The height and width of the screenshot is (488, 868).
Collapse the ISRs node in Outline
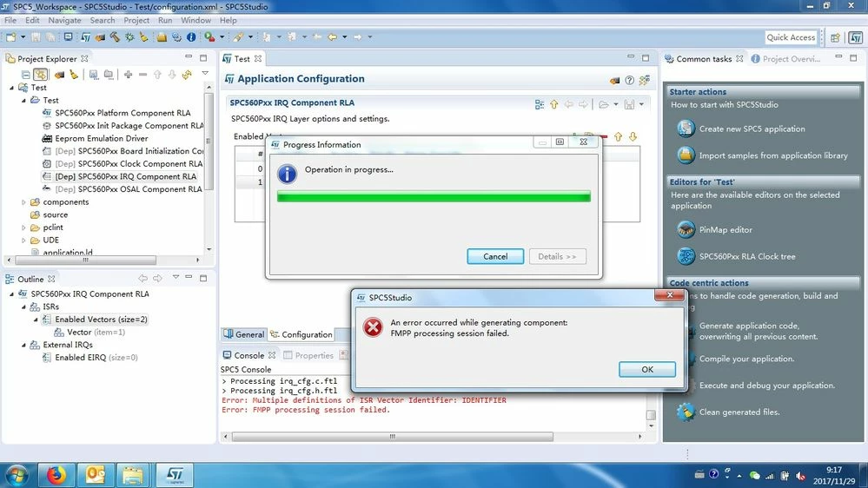[x=23, y=307]
